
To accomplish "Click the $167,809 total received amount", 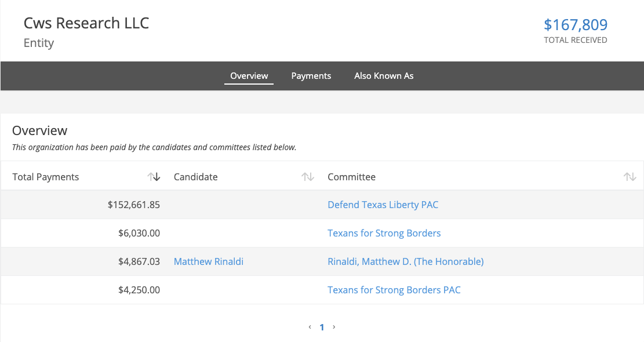I will point(575,25).
